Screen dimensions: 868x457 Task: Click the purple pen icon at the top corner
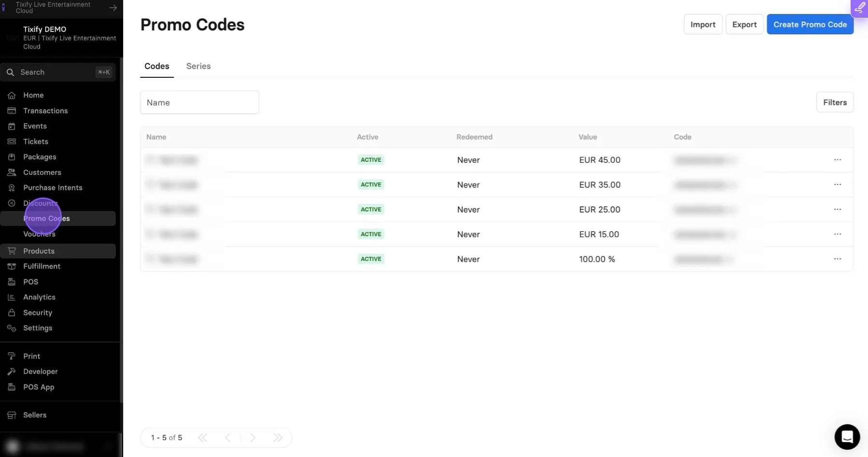[x=859, y=8]
